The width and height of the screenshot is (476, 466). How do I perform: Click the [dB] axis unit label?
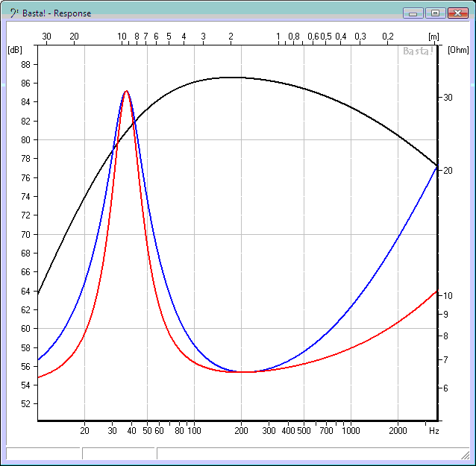point(14,50)
